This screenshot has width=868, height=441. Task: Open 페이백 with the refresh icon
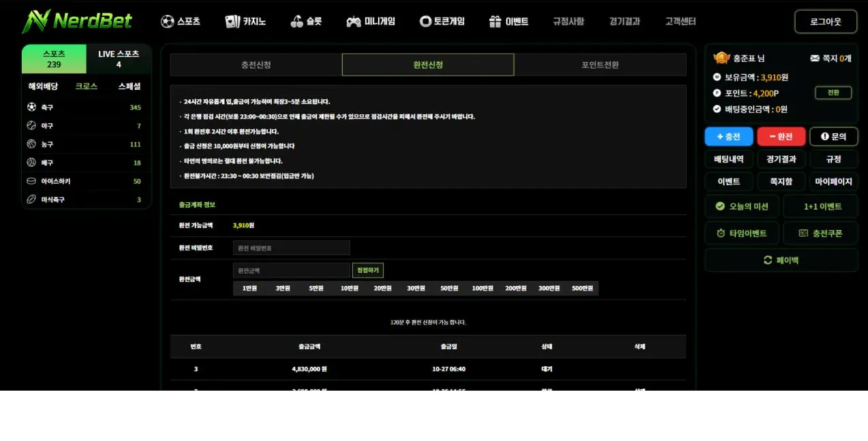coord(768,260)
